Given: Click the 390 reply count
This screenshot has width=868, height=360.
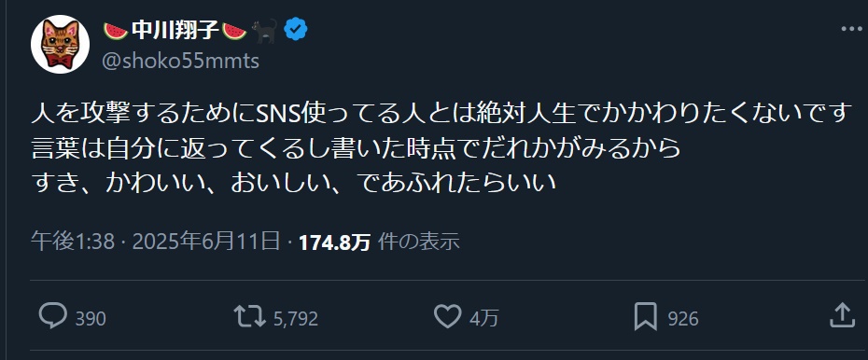Looking at the screenshot, I should click(x=91, y=319).
